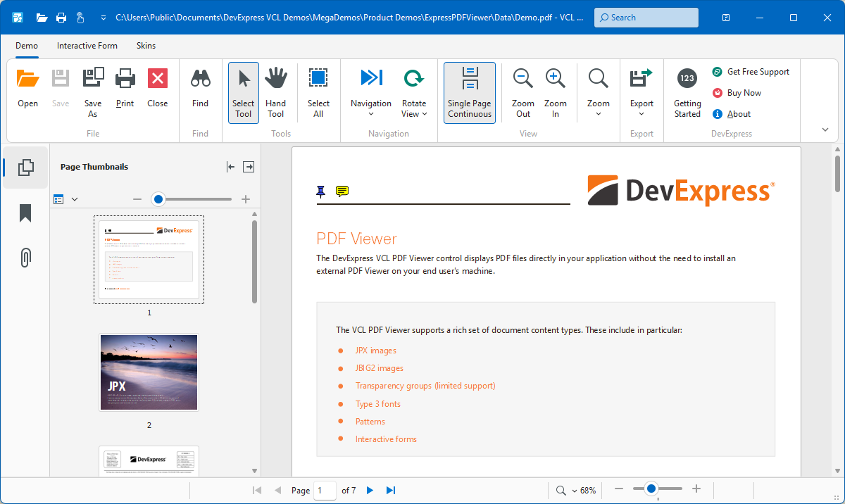
Task: Click the pushpin annotation in the document
Action: 321,191
